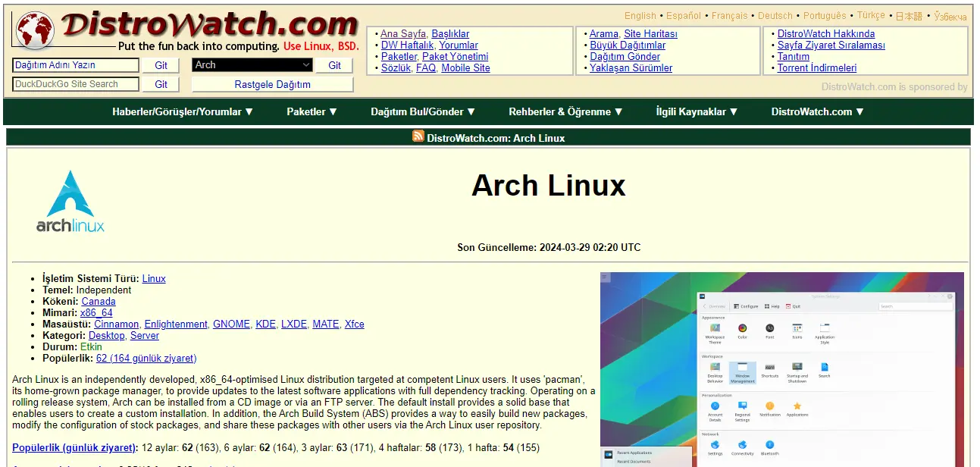Click the DistroWatch globe logo

coord(35,30)
